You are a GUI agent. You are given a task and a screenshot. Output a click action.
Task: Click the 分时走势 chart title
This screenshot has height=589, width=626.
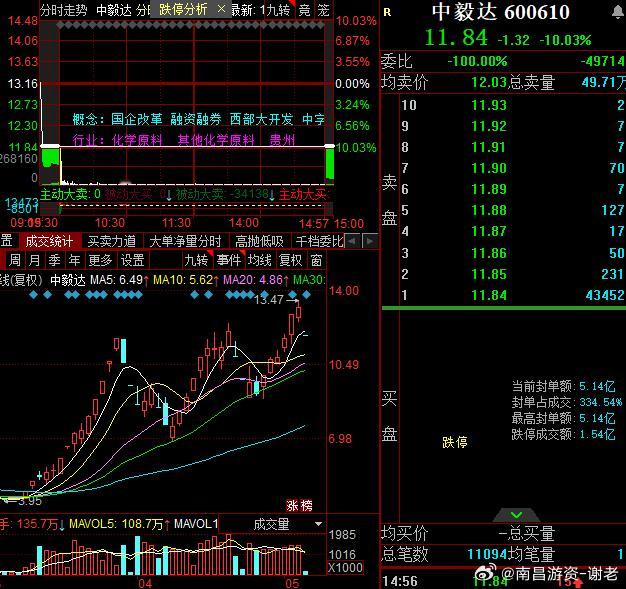63,10
